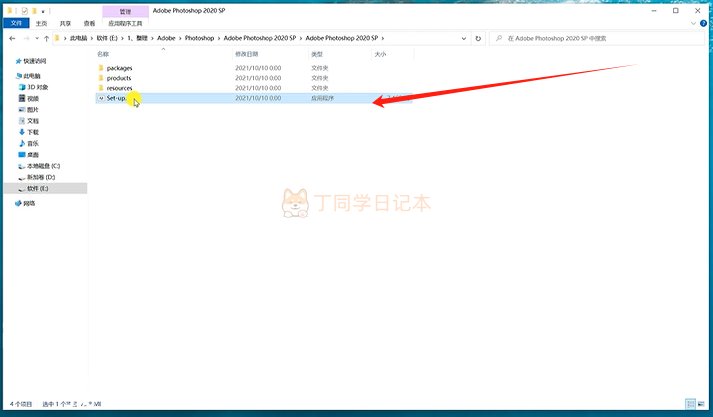This screenshot has height=417, width=713.
Task: Expand the chevron after 此电脑 in address bar
Action: tap(91, 38)
